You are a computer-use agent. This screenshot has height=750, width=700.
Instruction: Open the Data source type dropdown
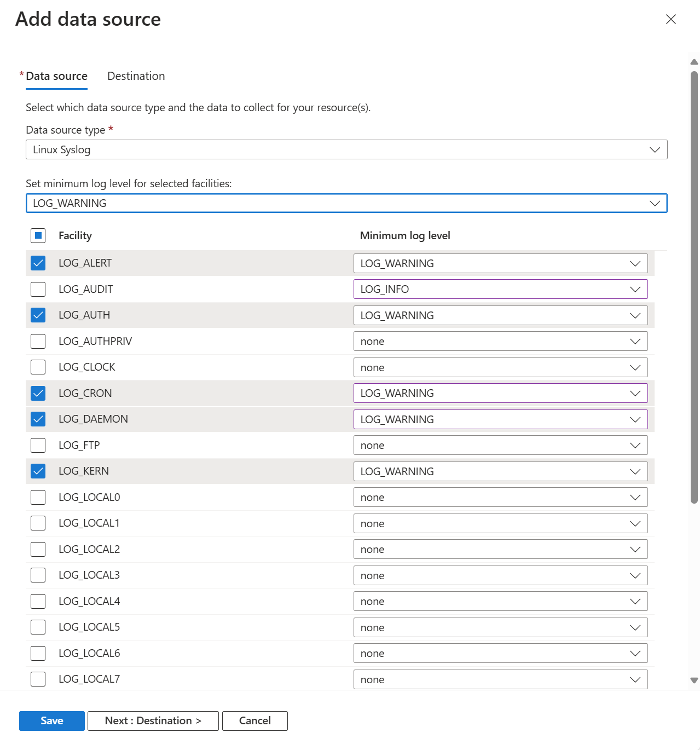[346, 149]
